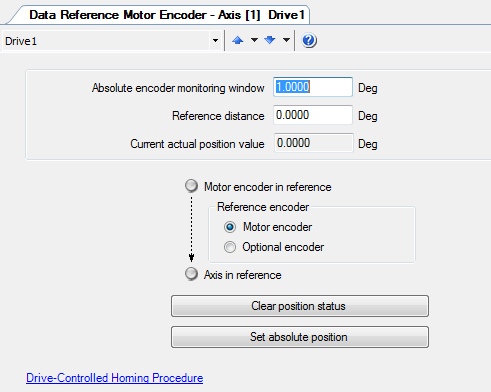This screenshot has height=392, width=491.
Task: Click the Absolute encoder monitoring window field
Action: (313, 87)
